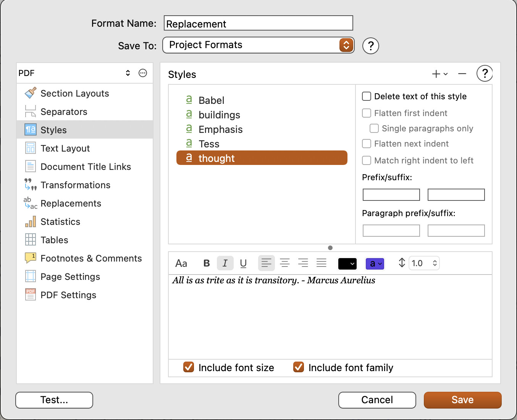The height and width of the screenshot is (420, 517).
Task: Click the Format Name field
Action: point(258,23)
